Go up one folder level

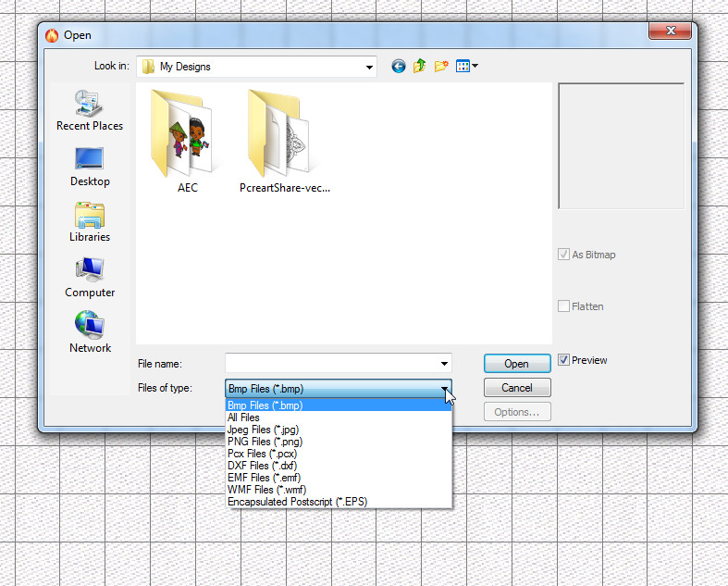coord(420,67)
